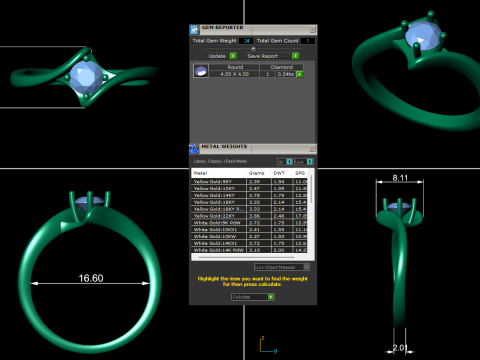Click the metal list vertical scrollbar
The image size is (480, 360).
311,189
